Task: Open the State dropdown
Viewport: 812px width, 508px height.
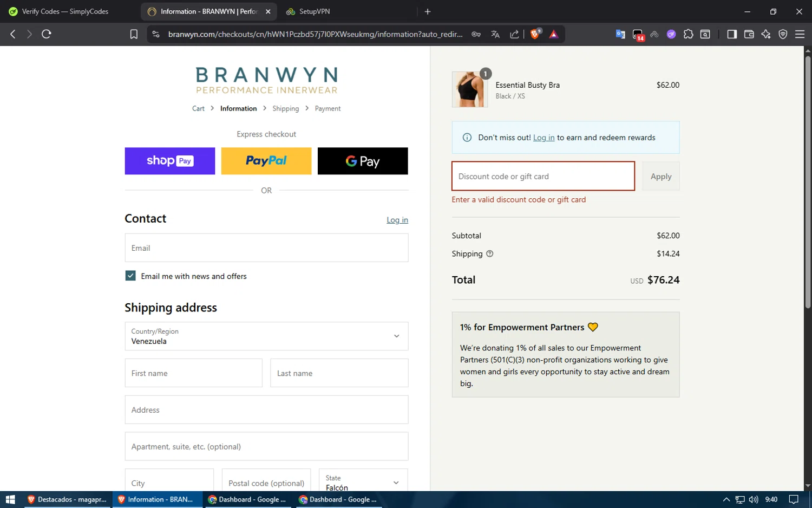Action: tap(363, 481)
